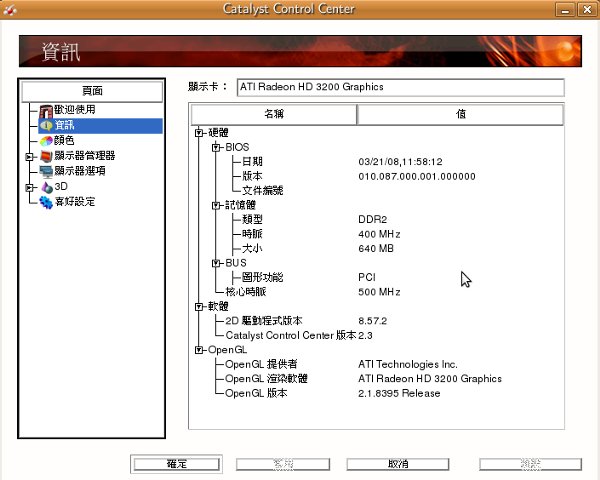Image resolution: width=600 pixels, height=480 pixels.
Task: Select the 資訊 information icon
Action: coord(46,126)
